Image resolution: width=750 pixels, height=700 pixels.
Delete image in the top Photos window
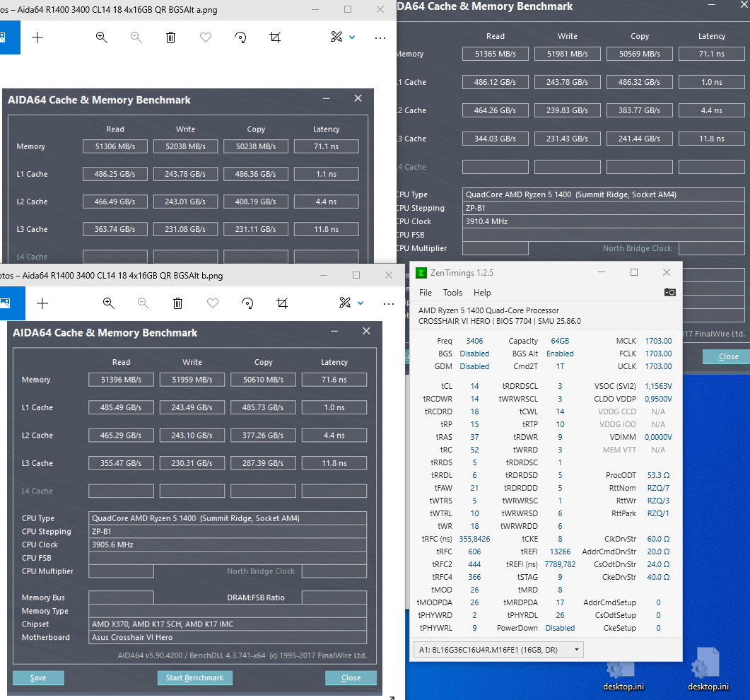pos(171,37)
